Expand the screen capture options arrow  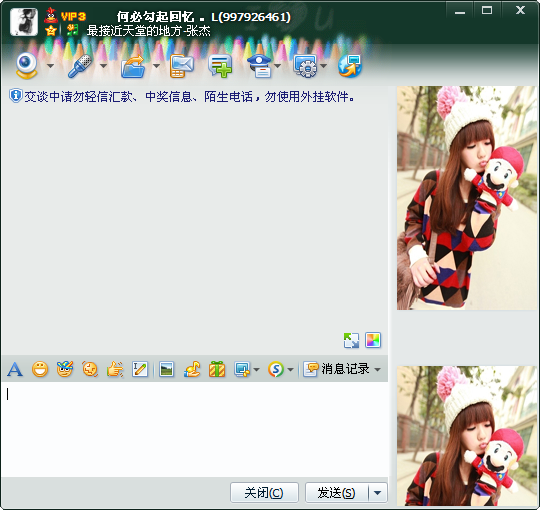257,370
